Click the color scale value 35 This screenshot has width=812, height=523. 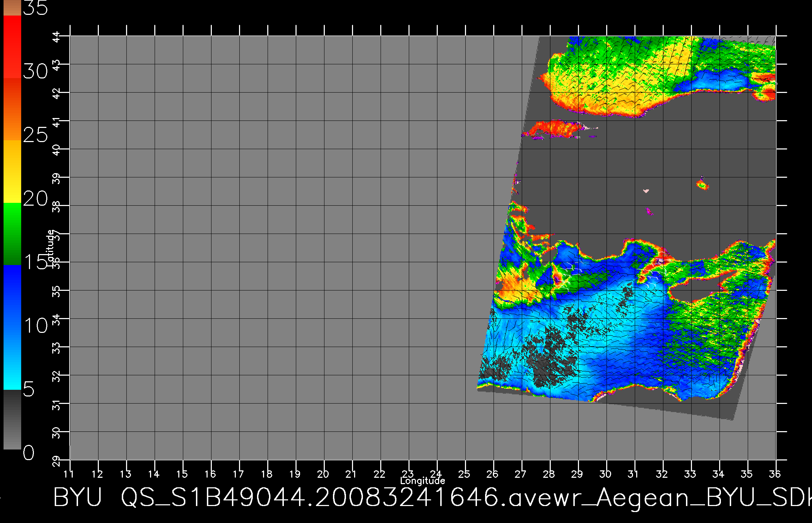[35, 8]
